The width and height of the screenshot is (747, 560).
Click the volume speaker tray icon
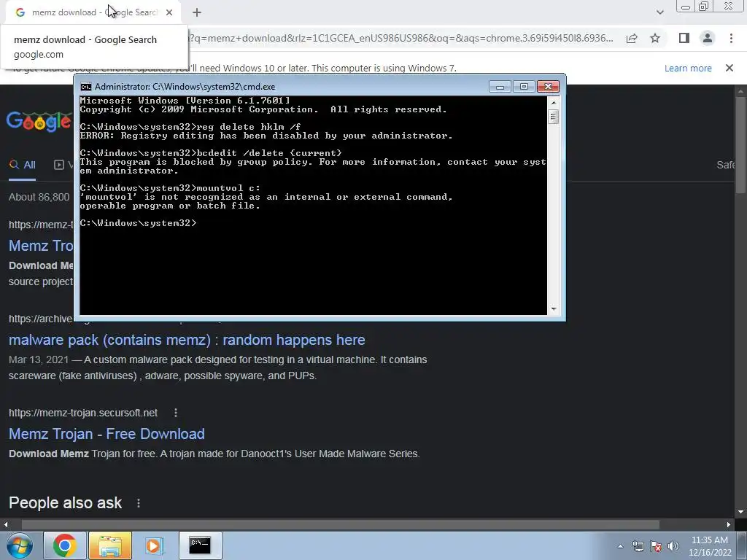[673, 546]
